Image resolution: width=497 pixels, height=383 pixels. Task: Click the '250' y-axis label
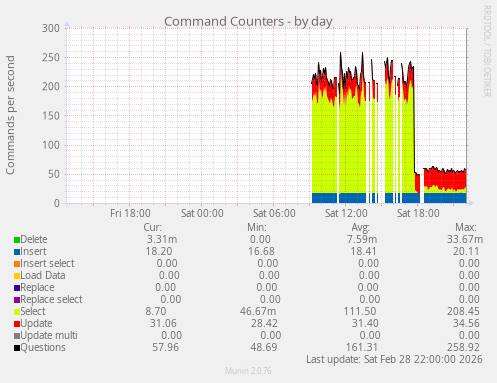51,57
